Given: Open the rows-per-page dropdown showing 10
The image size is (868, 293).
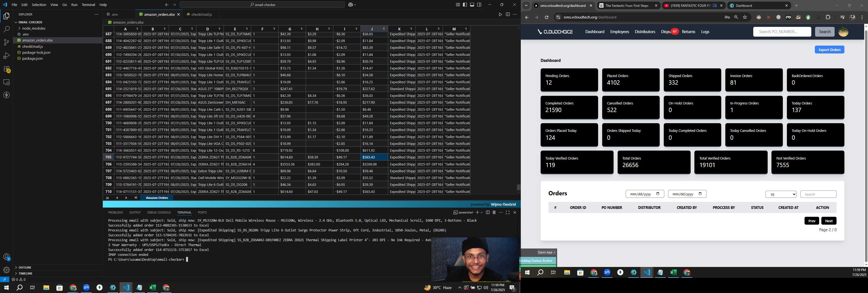Looking at the screenshot, I should click(x=781, y=194).
